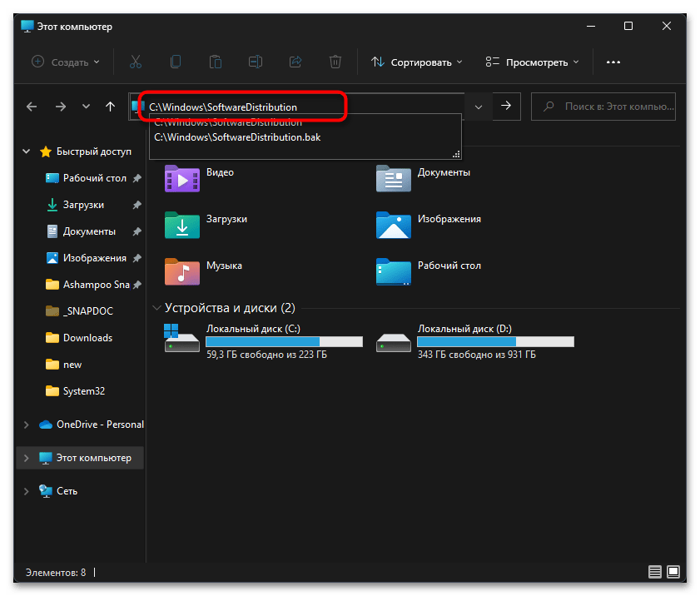Click the Rename icon in toolbar
This screenshot has width=700, height=596.
click(256, 62)
